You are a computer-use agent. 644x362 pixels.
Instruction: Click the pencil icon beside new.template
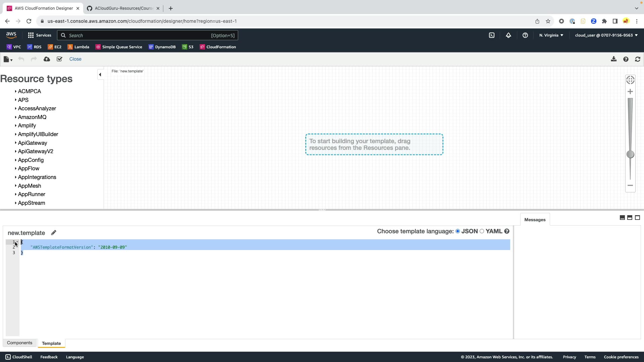pos(54,233)
